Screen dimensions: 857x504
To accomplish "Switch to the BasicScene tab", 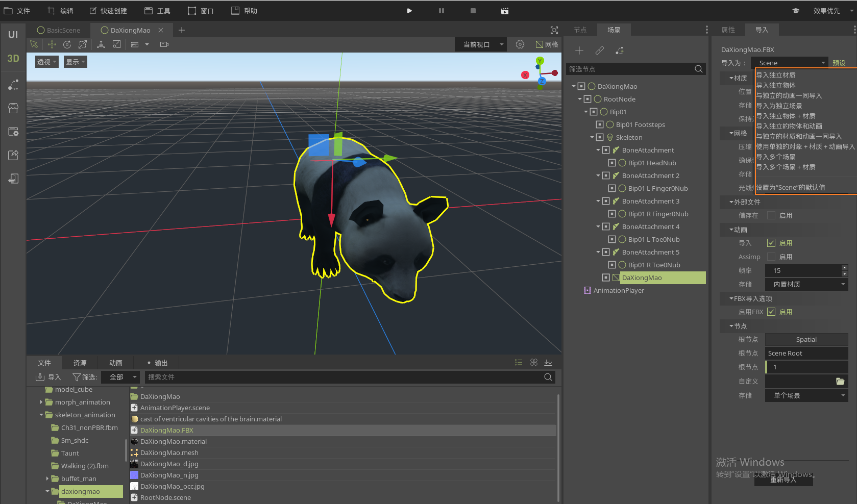I will coord(59,30).
